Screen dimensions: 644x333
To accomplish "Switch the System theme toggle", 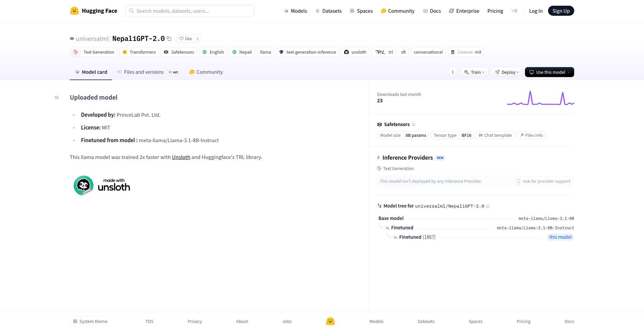I will pyautogui.click(x=90, y=321).
